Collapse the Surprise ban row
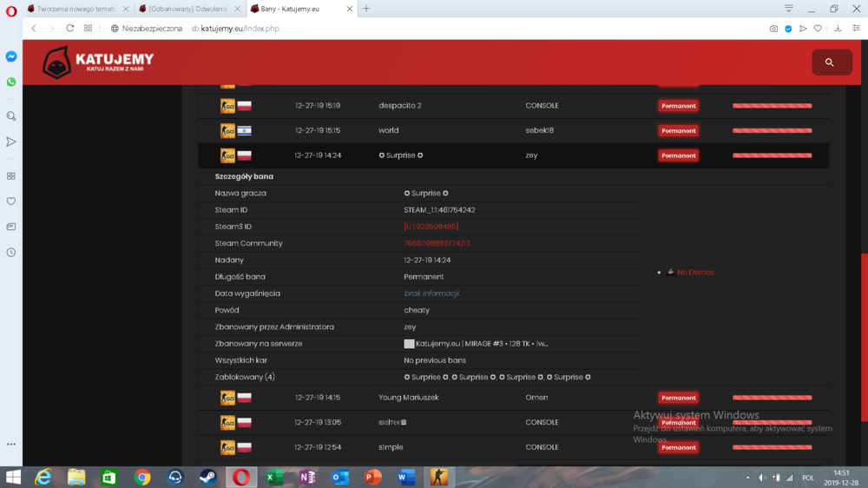 pyautogui.click(x=513, y=155)
